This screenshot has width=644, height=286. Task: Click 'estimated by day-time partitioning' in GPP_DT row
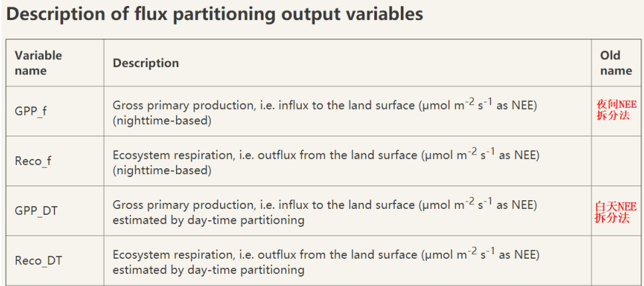click(208, 220)
